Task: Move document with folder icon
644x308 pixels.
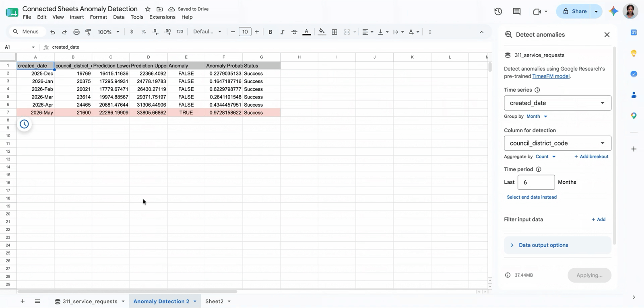Action: 160,9
